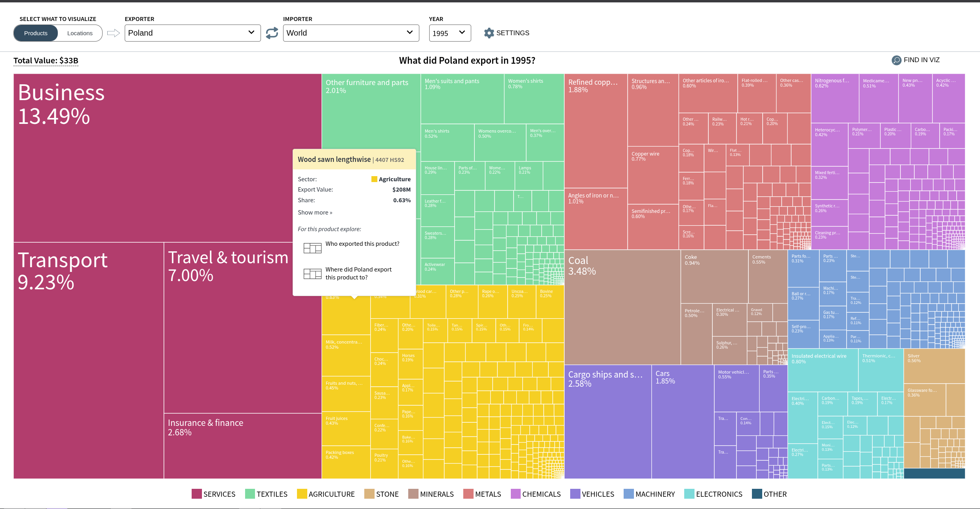Screen dimensions: 980x509
Task: Click the Textiles legend color swatch
Action: (250, 494)
